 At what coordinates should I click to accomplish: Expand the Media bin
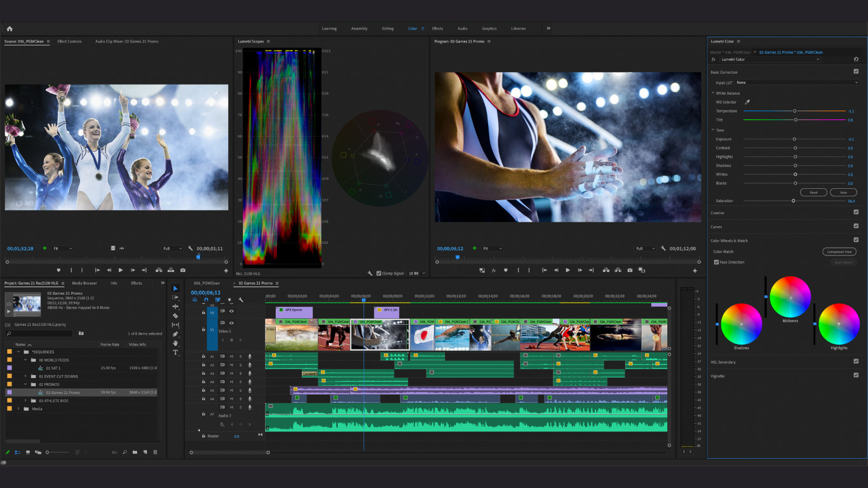pyautogui.click(x=18, y=409)
